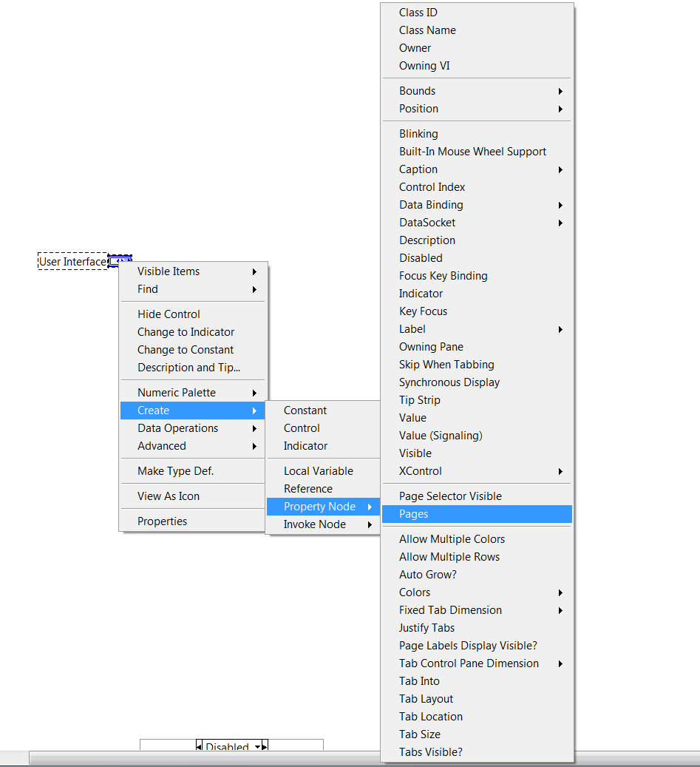Pick Tabs Visible? property
700x767 pixels.
tap(430, 752)
